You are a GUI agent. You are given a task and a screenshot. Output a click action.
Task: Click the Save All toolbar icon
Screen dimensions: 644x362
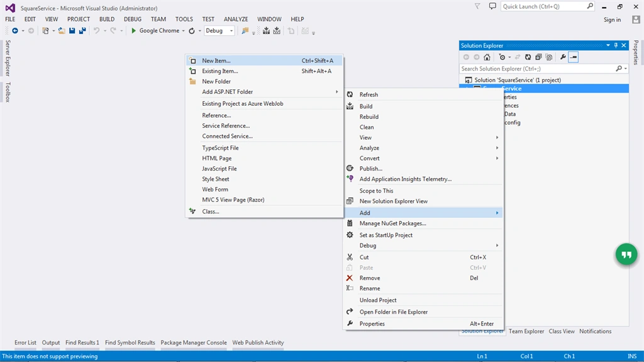pyautogui.click(x=82, y=31)
